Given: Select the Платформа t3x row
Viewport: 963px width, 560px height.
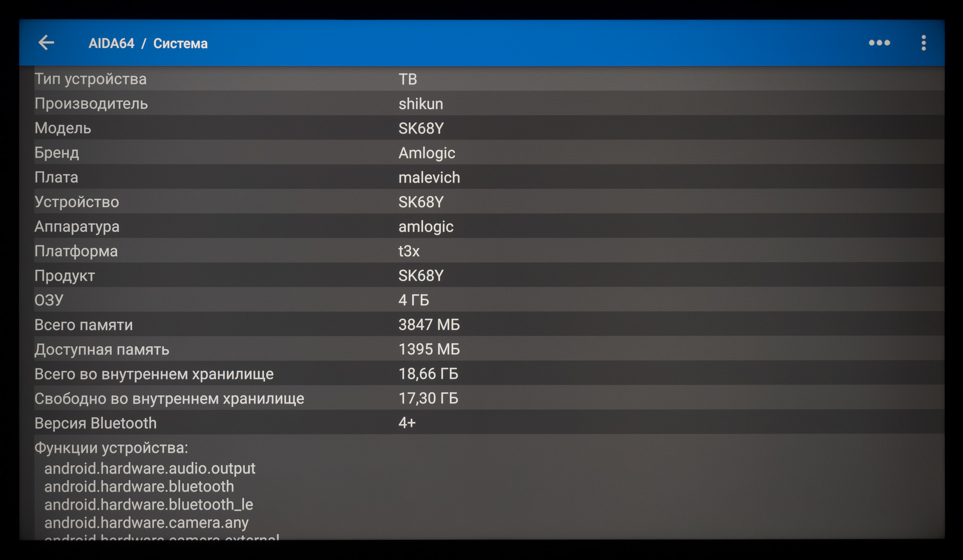Looking at the screenshot, I should pyautogui.click(x=488, y=251).
